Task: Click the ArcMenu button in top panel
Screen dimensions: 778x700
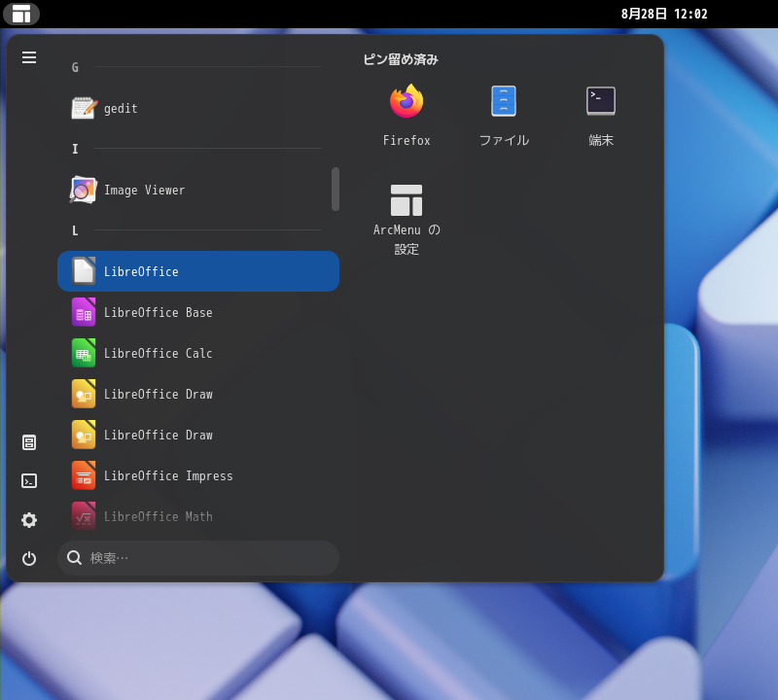Action: pos(21,14)
